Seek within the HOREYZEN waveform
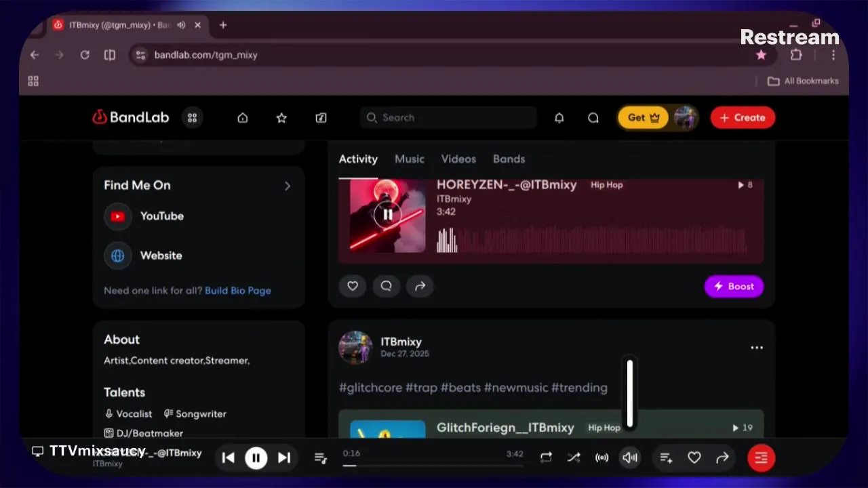Image resolution: width=868 pixels, height=488 pixels. click(x=592, y=241)
